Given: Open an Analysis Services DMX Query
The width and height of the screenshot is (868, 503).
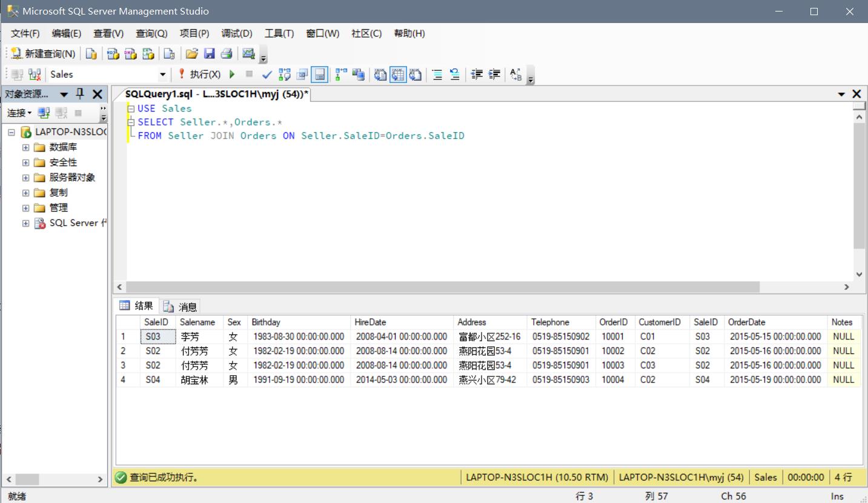Looking at the screenshot, I should point(131,54).
